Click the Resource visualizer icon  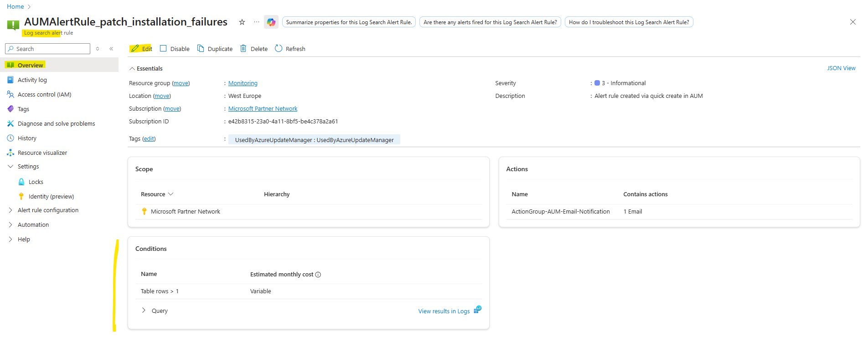pos(10,153)
